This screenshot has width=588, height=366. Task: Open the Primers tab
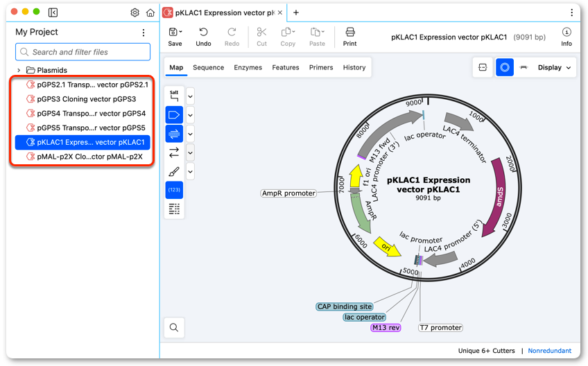point(321,67)
